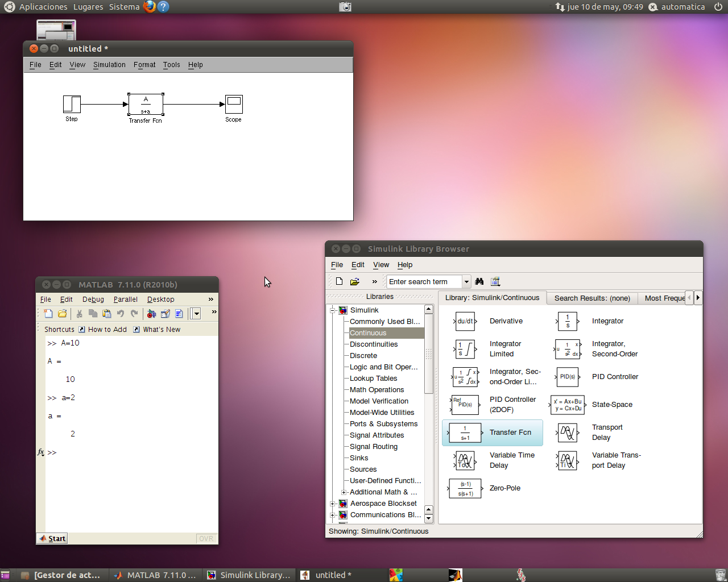
Task: Choose the Zero-Pole block icon
Action: (x=465, y=488)
